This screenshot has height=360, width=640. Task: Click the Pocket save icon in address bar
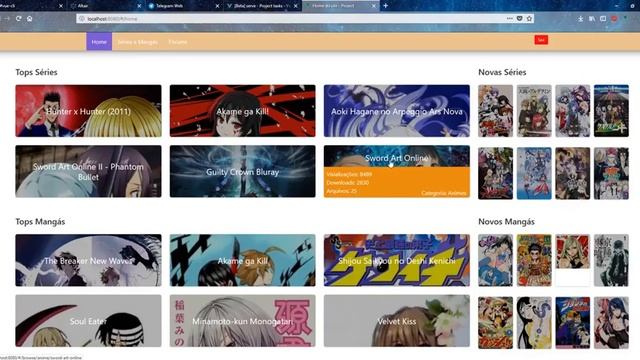pos(519,18)
